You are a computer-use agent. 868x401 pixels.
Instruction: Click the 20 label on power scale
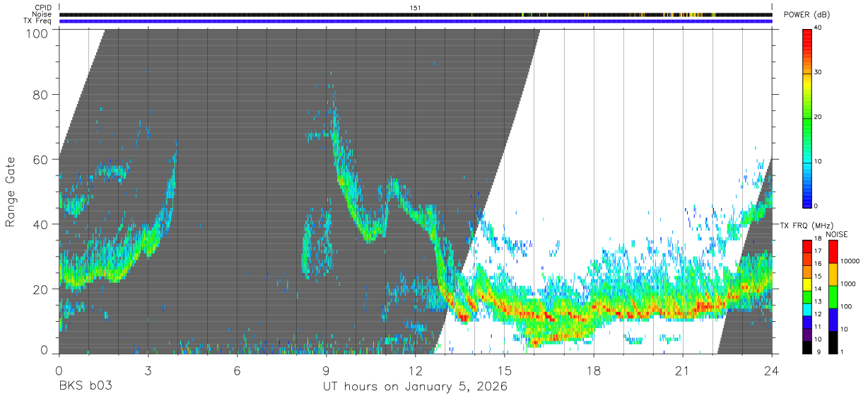(x=817, y=117)
